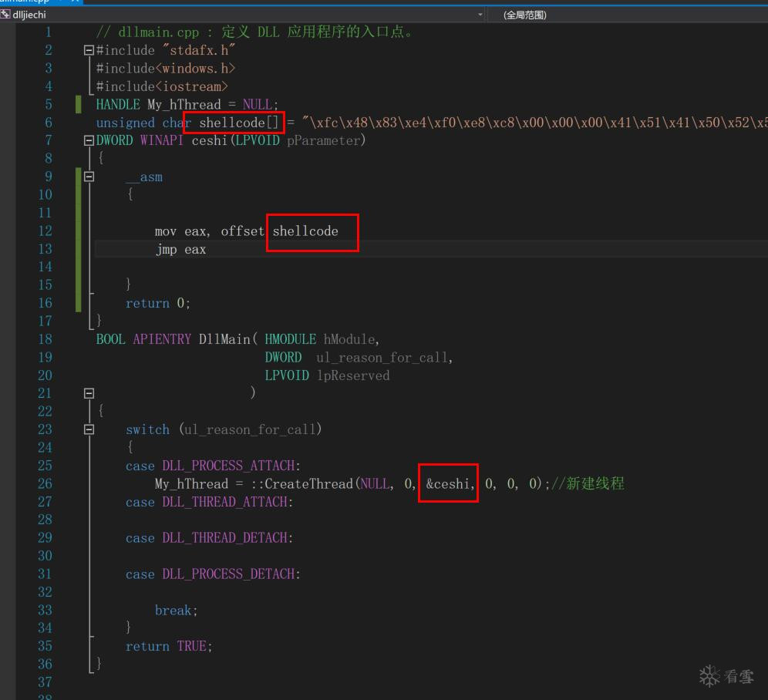Click '&ceshi' argument in CreateThread
Viewport: 768px width, 700px height.
[448, 484]
